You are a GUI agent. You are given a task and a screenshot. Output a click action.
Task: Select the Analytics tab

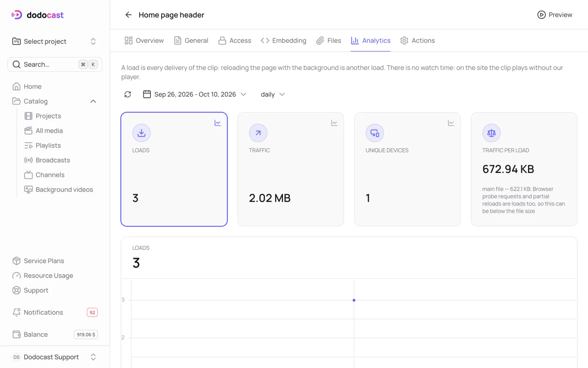(x=370, y=40)
